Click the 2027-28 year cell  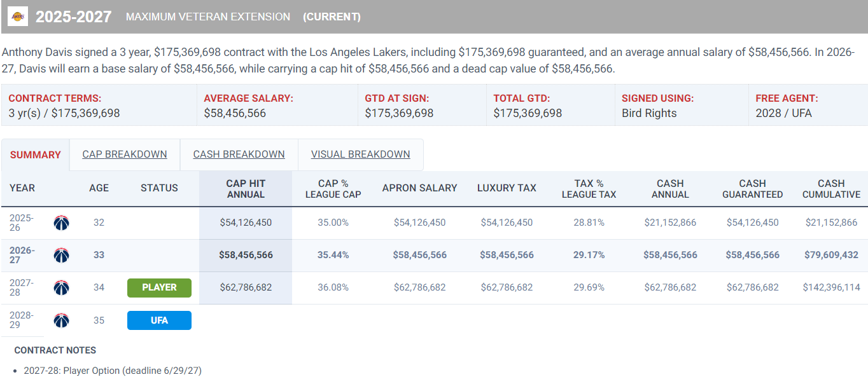coord(22,287)
